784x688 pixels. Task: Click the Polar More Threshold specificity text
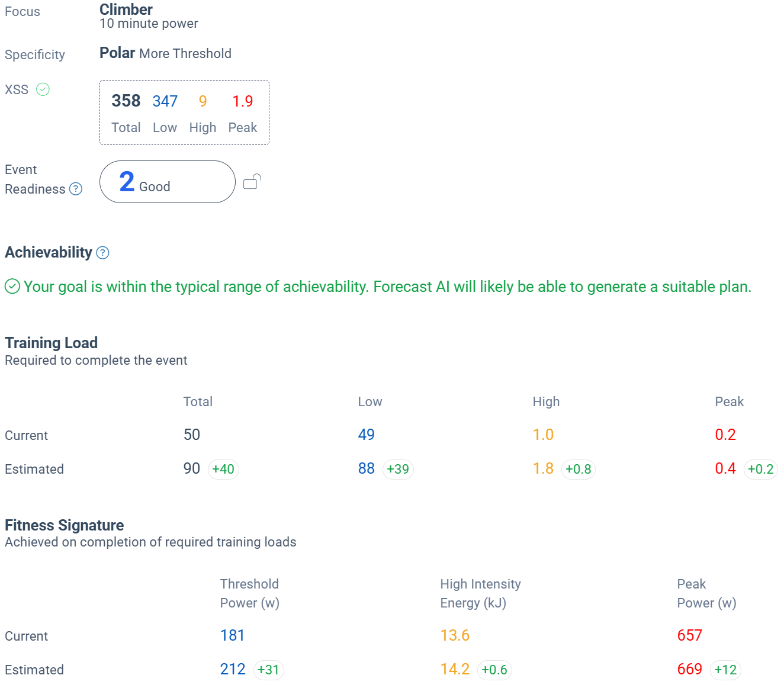165,53
